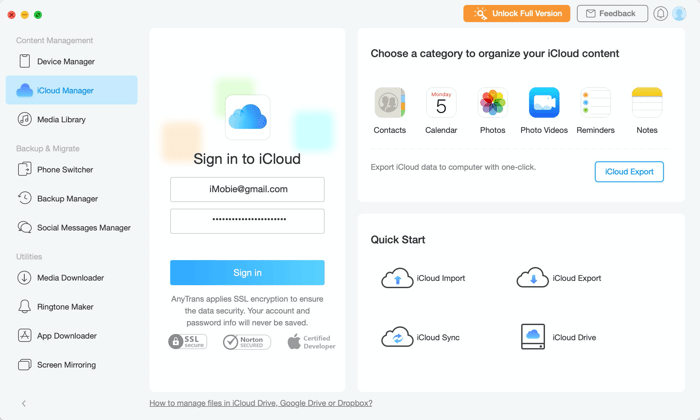This screenshot has width=700, height=420.
Task: Focus the password input field
Action: coord(247,221)
